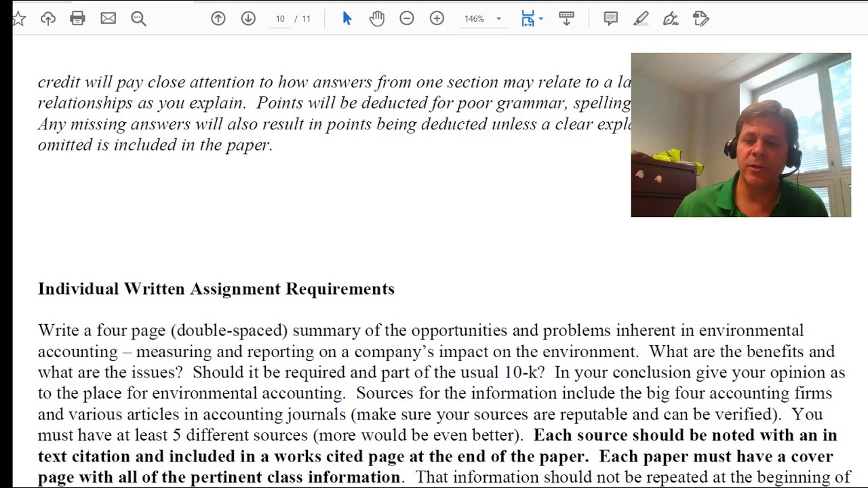Click the cloud upload icon
The image size is (868, 488).
[x=47, y=19]
